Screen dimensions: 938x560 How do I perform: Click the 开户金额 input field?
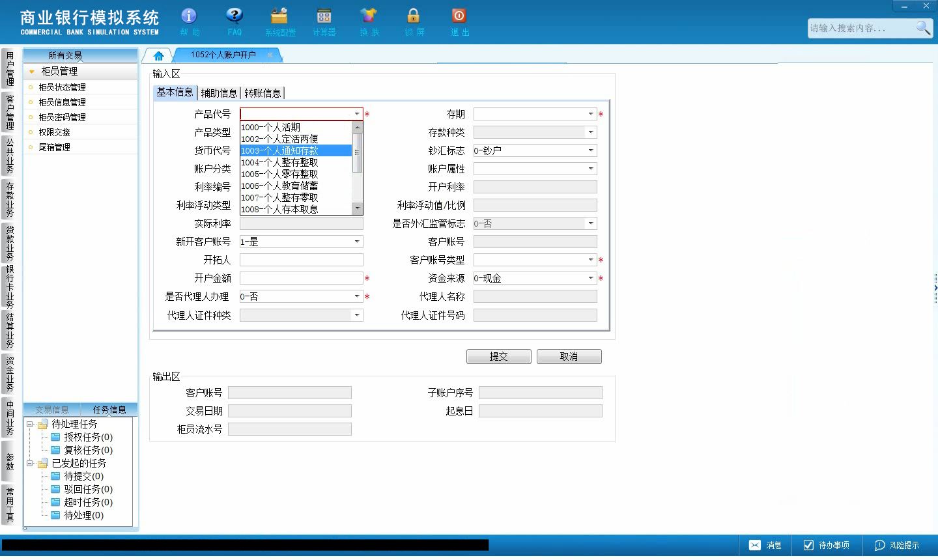pos(302,278)
